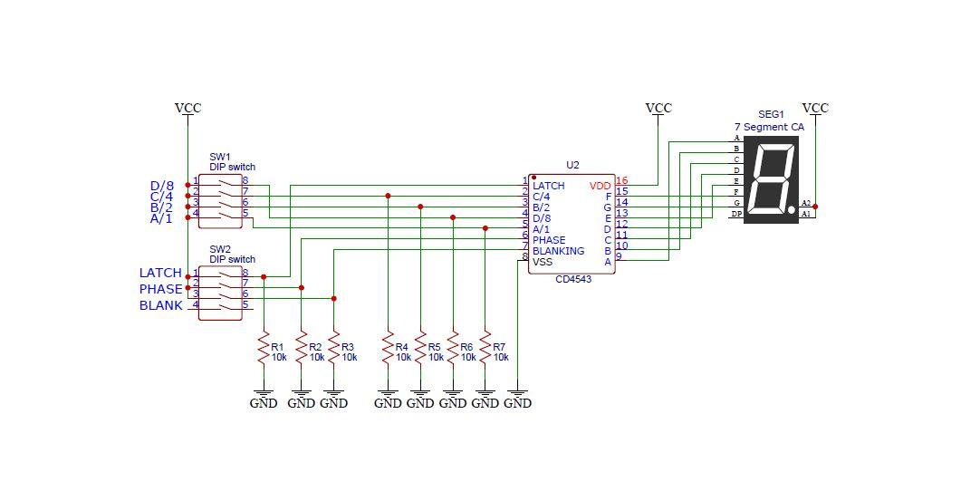Click the SW2 DIP switch reference label

(x=220, y=249)
